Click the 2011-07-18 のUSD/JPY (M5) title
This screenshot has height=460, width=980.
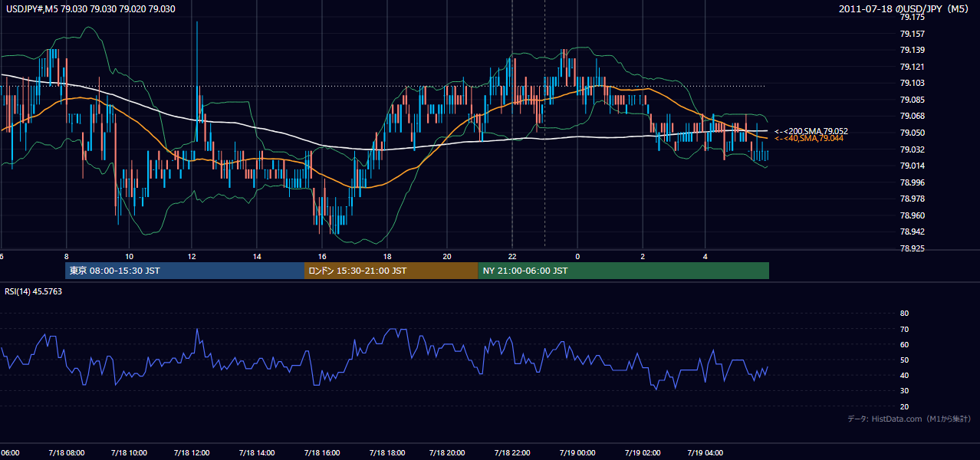905,9
